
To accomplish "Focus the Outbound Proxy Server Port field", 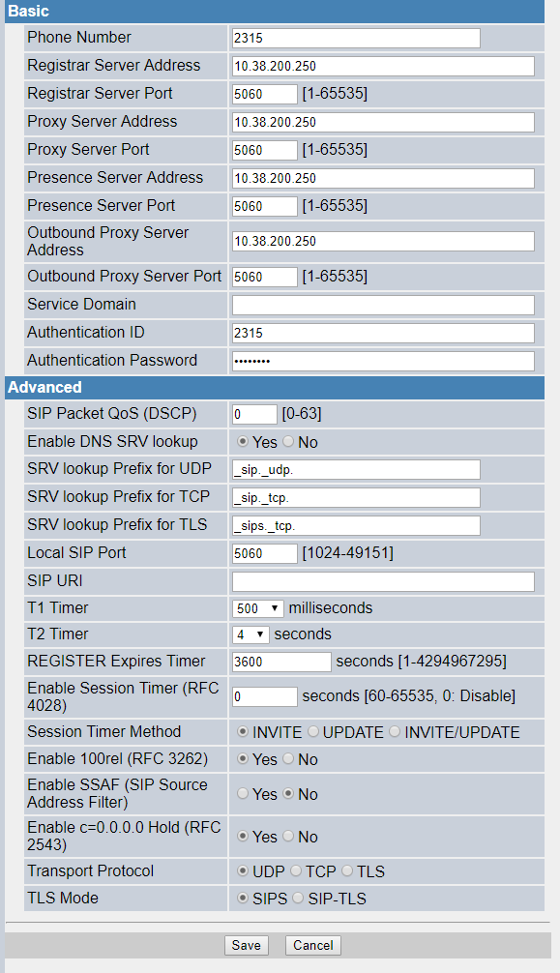I will pos(264,277).
